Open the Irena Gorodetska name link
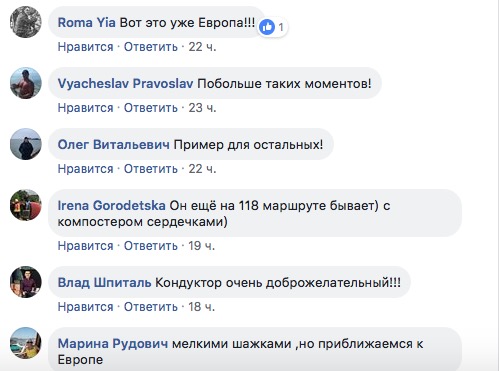The width and height of the screenshot is (499, 371). pyautogui.click(x=111, y=205)
